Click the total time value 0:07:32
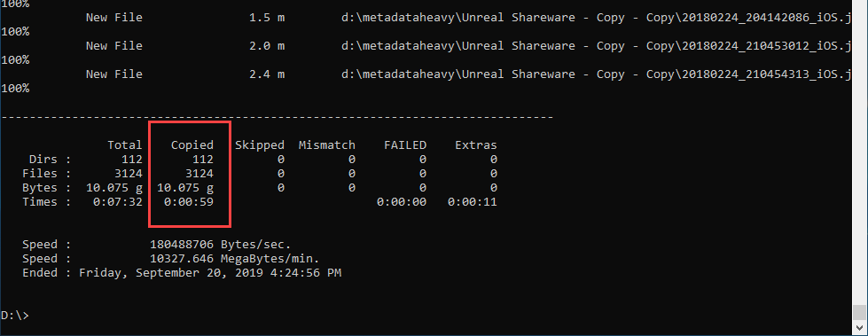The width and height of the screenshot is (868, 336). pyautogui.click(x=117, y=202)
